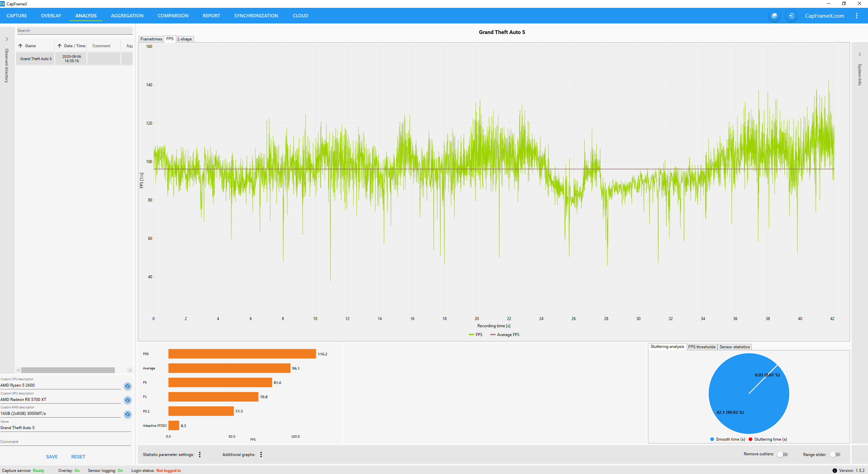Image resolution: width=868 pixels, height=474 pixels.
Task: Switch to the FPS thresholds tab
Action: tap(702, 347)
